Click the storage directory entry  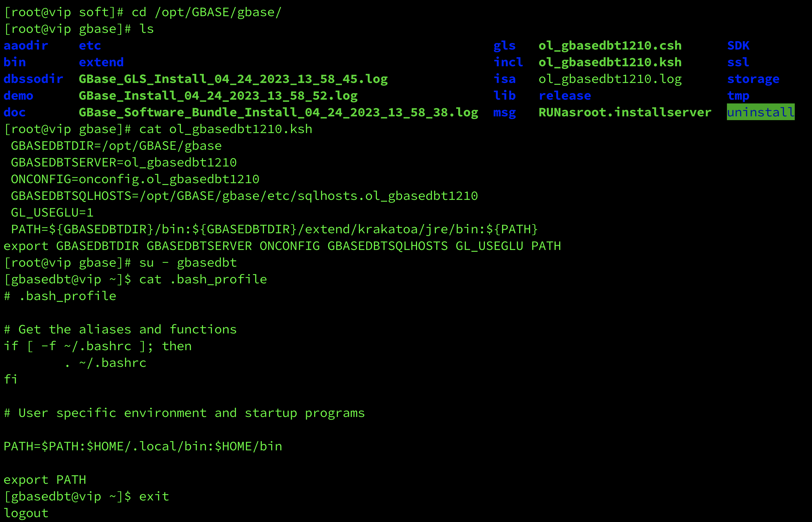(753, 79)
